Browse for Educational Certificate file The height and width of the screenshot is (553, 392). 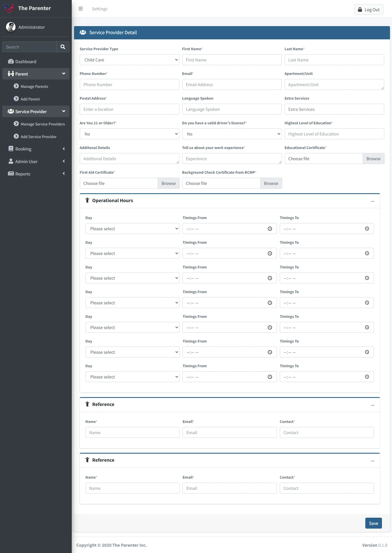(x=373, y=159)
